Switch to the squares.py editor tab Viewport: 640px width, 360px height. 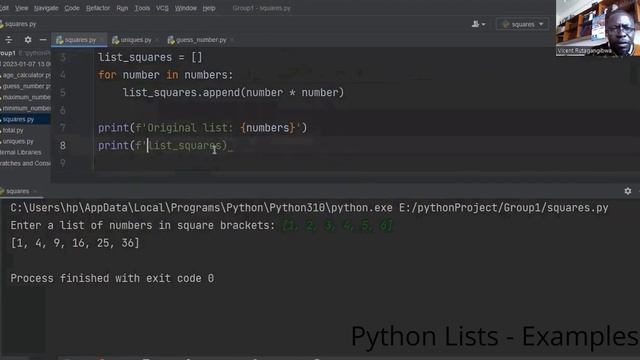point(80,40)
